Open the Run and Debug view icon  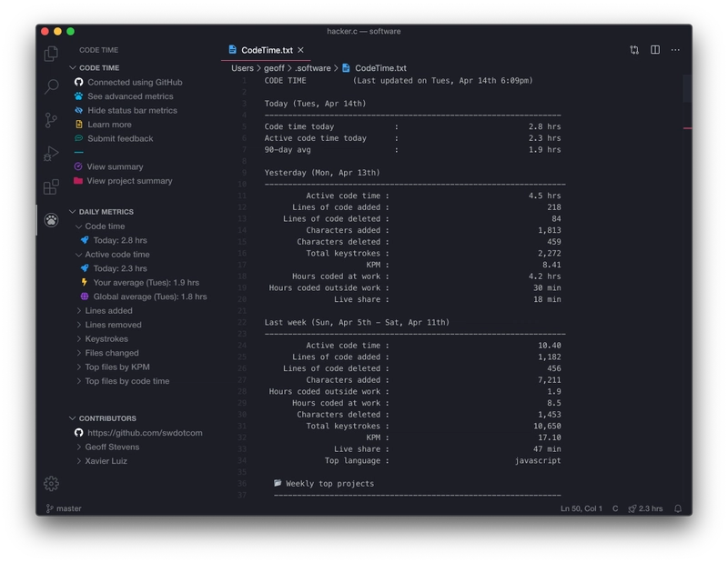tap(51, 154)
